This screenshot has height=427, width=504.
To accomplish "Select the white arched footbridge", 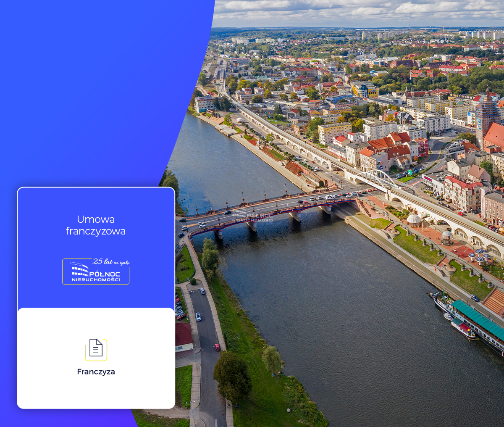I will tap(376, 178).
